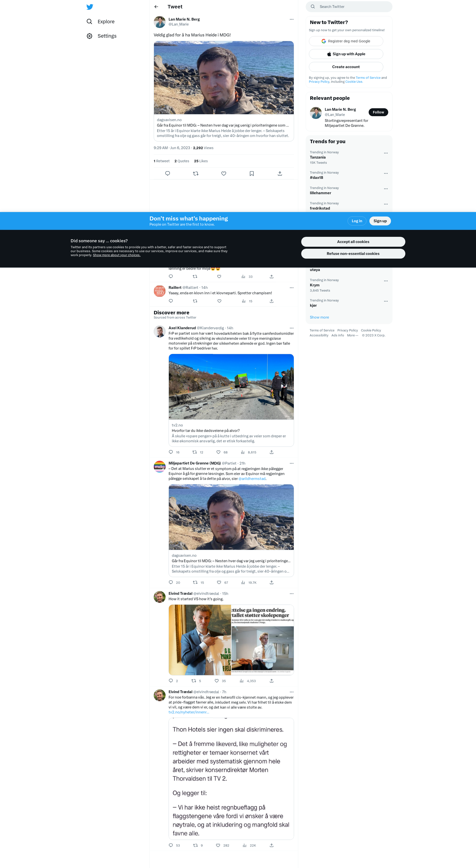Bookmark the main tweet
This screenshot has width=476, height=868.
tap(251, 174)
